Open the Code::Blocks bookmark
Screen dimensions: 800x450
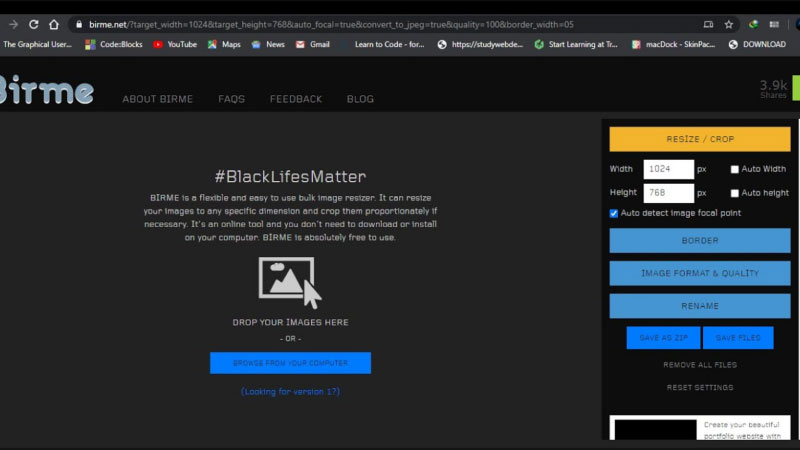click(x=114, y=44)
